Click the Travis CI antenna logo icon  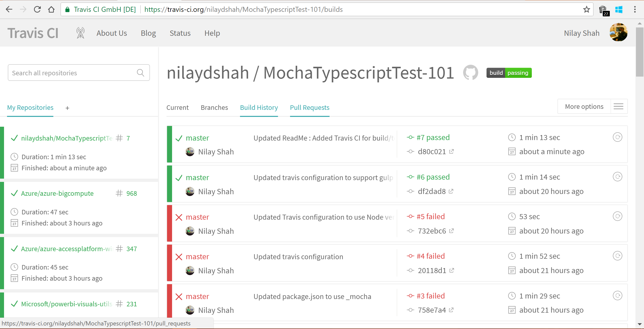80,33
